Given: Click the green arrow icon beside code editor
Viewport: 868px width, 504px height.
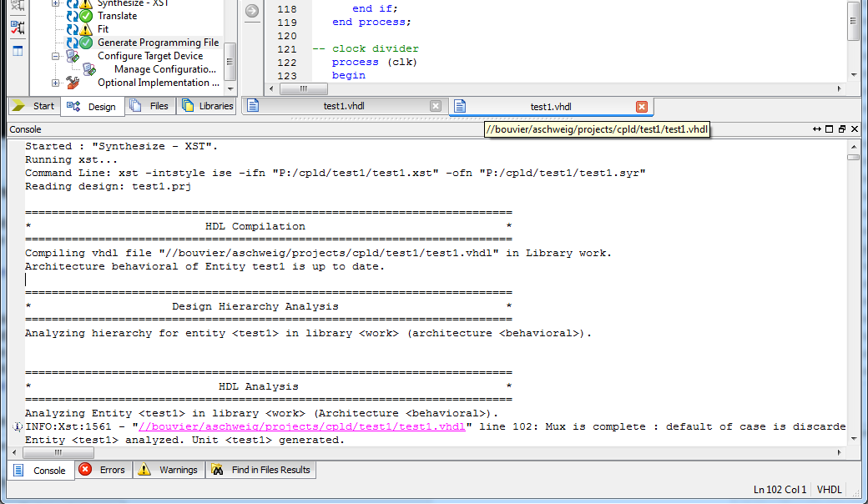Looking at the screenshot, I should [x=251, y=11].
